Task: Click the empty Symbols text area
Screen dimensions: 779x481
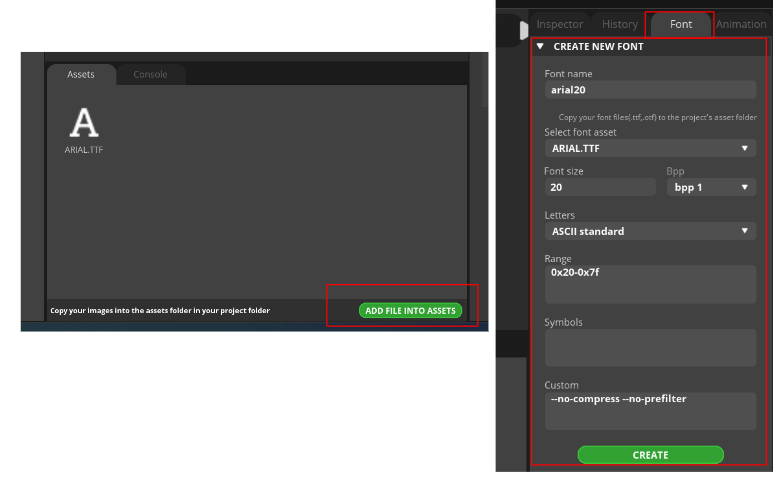Action: [x=649, y=347]
